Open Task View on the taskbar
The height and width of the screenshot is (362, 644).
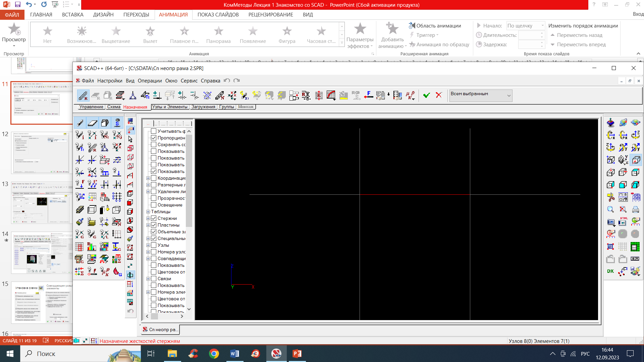151,354
